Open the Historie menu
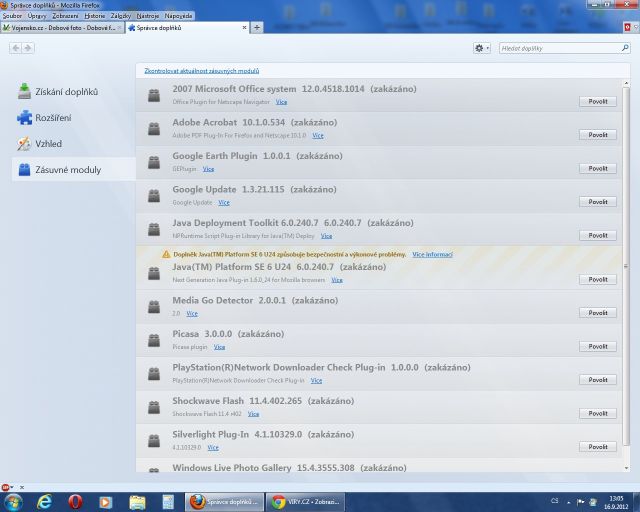 (95, 16)
